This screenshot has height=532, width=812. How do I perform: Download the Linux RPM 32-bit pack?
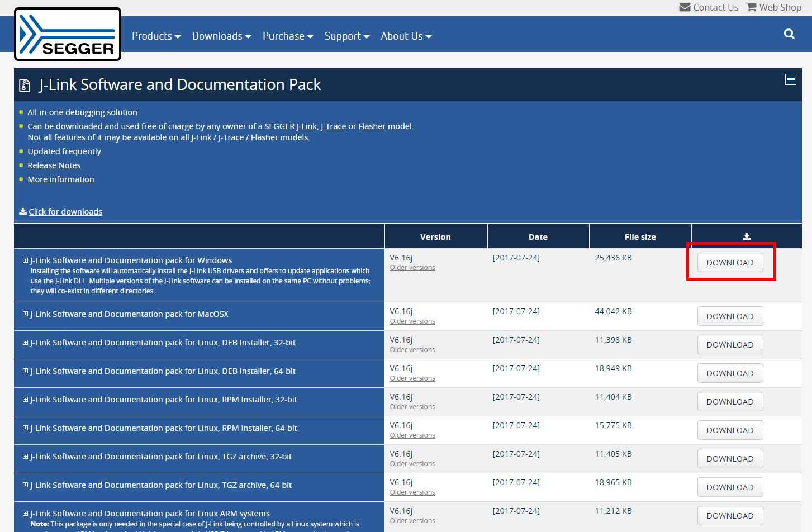(x=730, y=402)
